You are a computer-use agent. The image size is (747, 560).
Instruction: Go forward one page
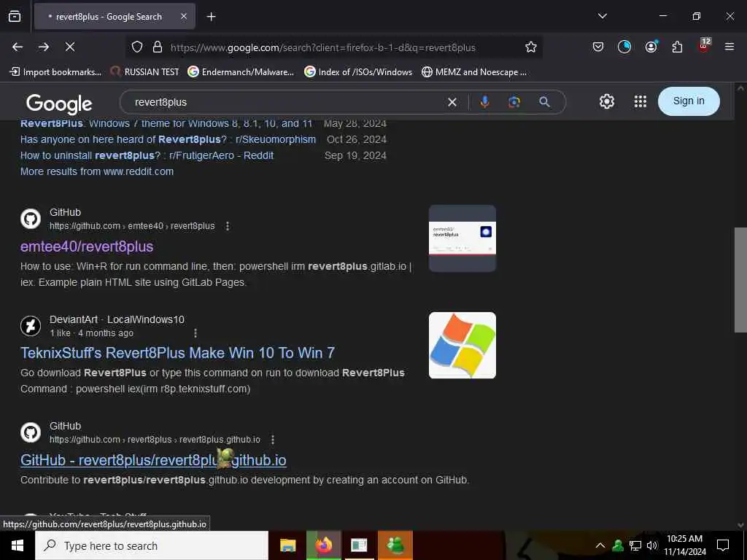tap(44, 47)
